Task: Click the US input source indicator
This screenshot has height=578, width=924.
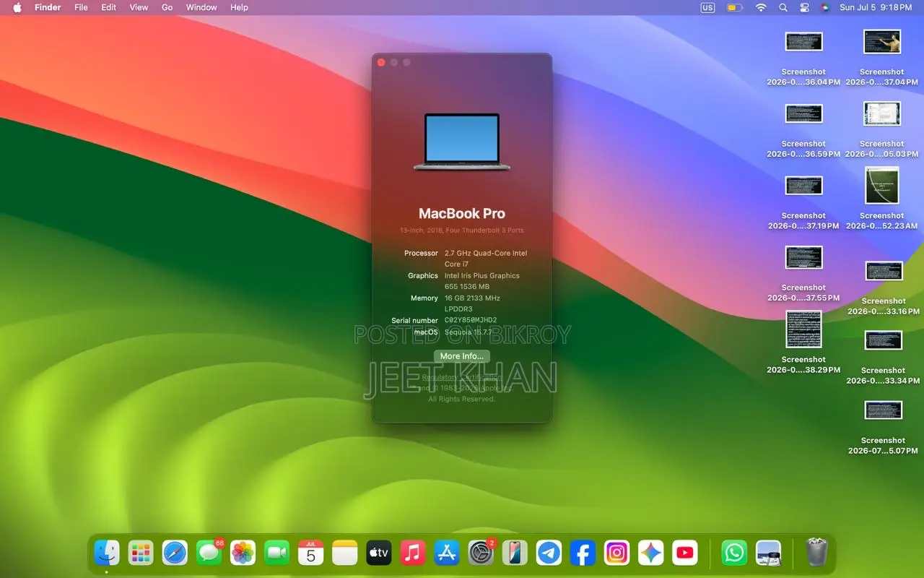Action: (x=707, y=7)
